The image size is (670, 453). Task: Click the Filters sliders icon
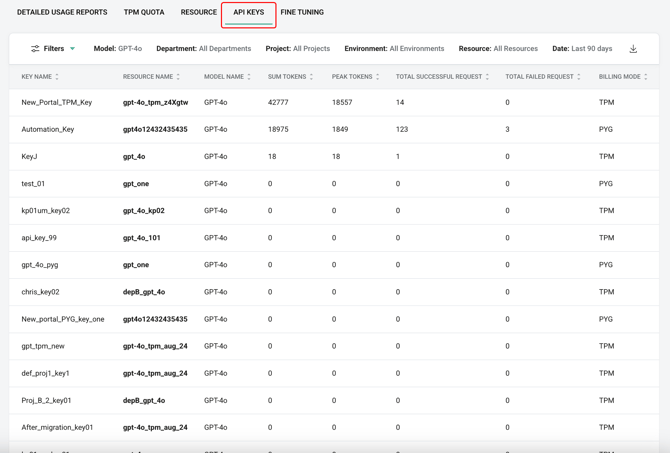[35, 49]
